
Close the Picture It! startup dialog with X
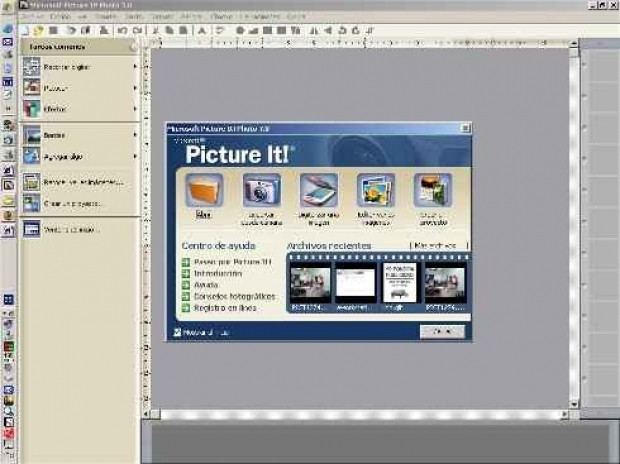pos(465,128)
